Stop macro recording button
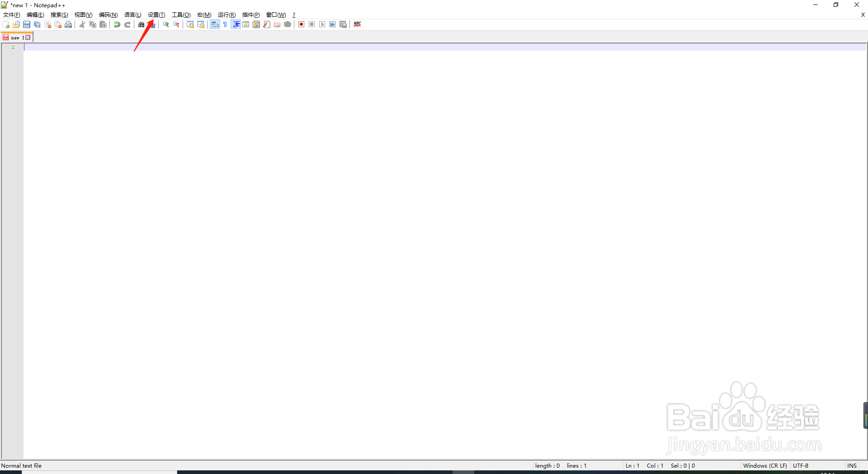The width and height of the screenshot is (868, 474). 312,24
